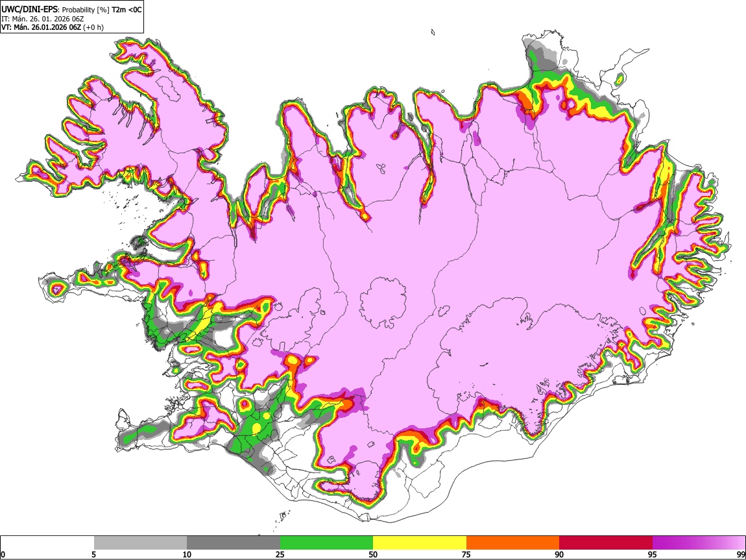Select the green 25-50 legend band

click(326, 543)
